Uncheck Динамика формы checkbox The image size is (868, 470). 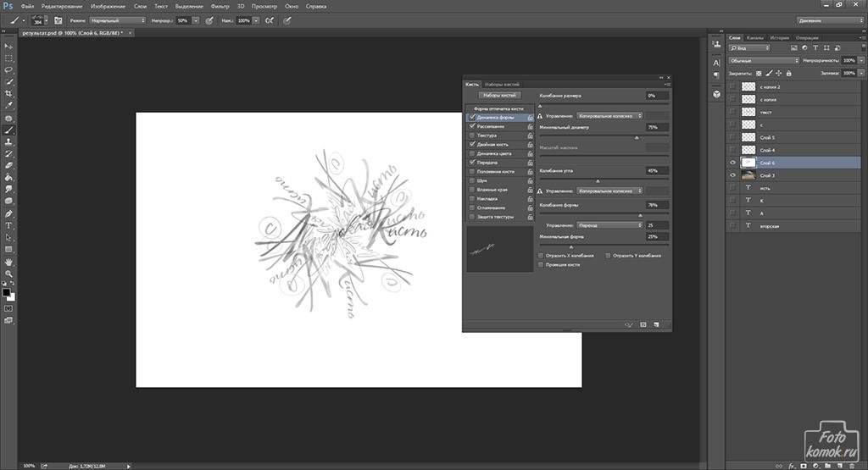tap(471, 117)
